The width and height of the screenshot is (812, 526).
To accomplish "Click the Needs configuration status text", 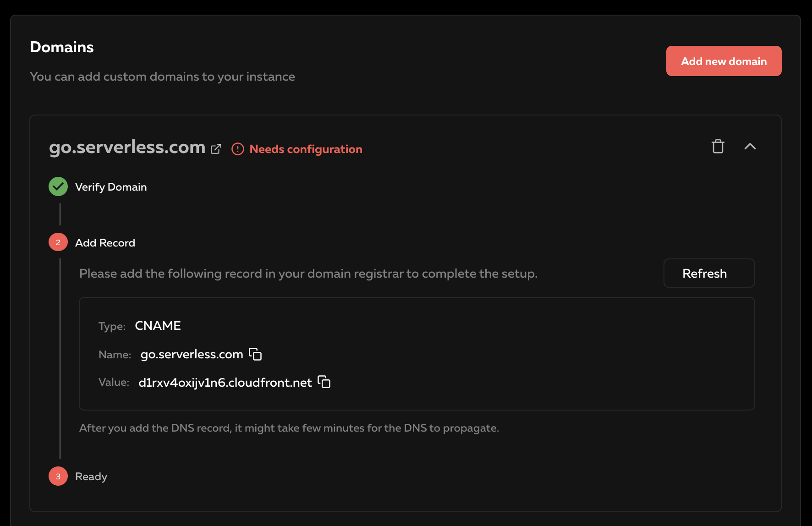I will 306,149.
